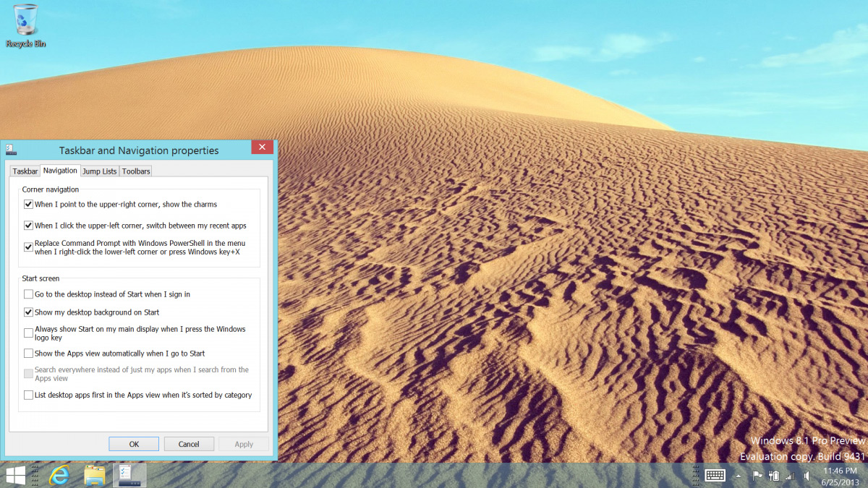Click the Windows Start button

[16, 475]
